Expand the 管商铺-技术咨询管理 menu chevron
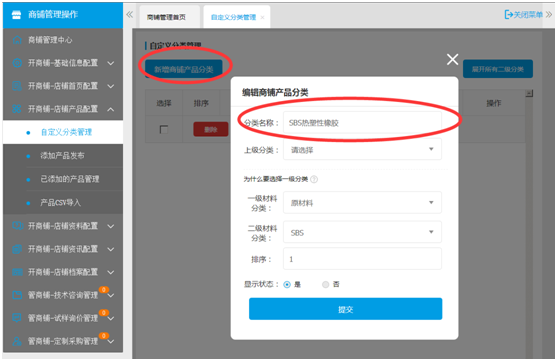 tap(111, 296)
